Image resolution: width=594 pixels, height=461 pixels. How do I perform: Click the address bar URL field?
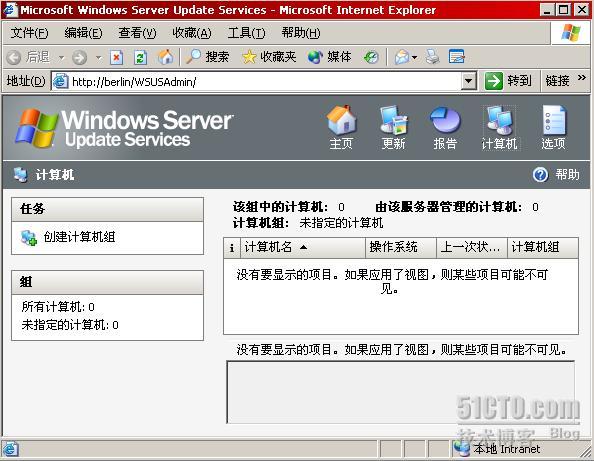(265, 81)
